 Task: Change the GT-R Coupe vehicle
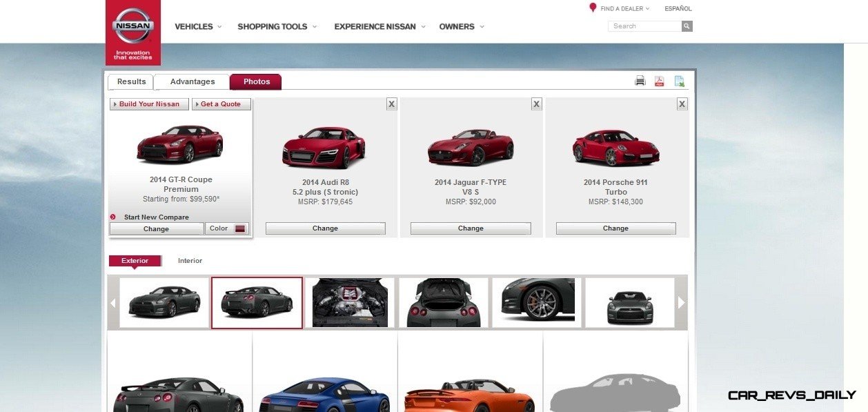click(156, 228)
